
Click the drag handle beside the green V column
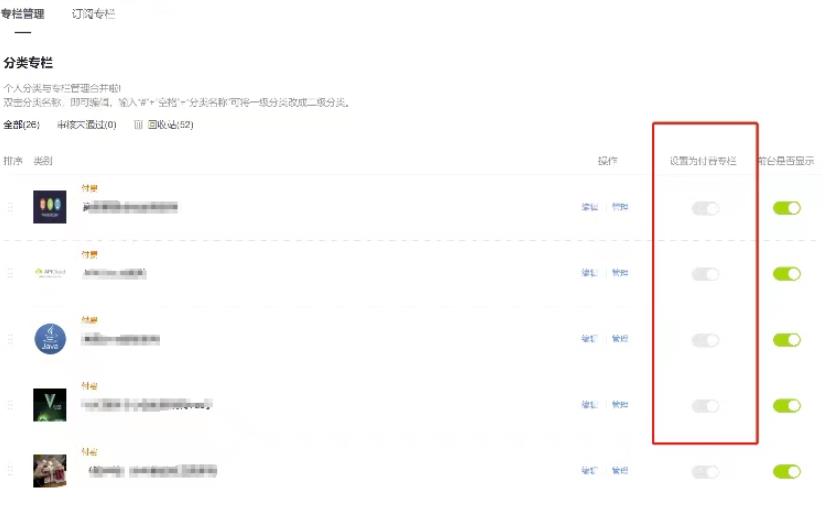11,405
